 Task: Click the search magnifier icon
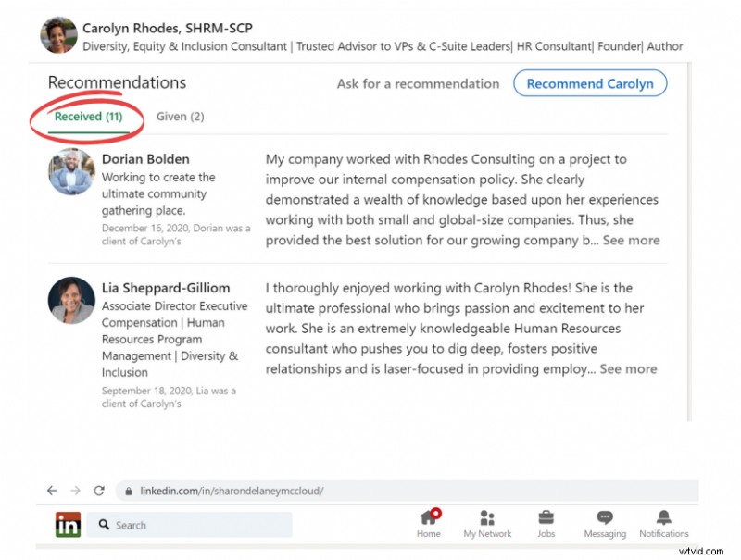tap(105, 525)
